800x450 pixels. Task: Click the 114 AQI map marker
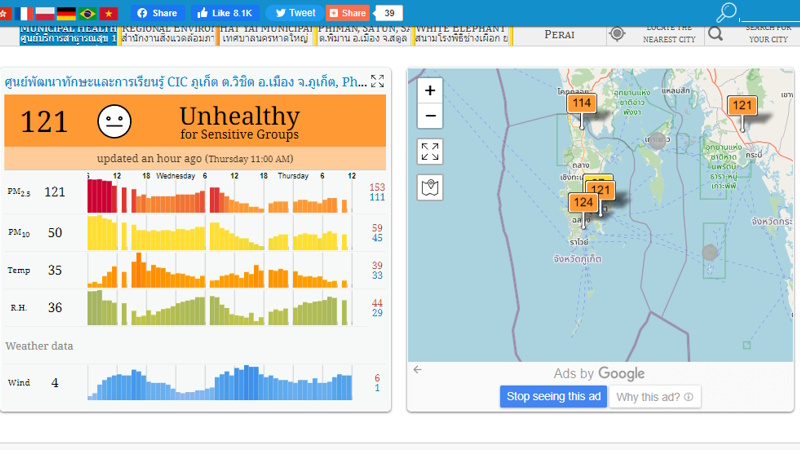581,103
